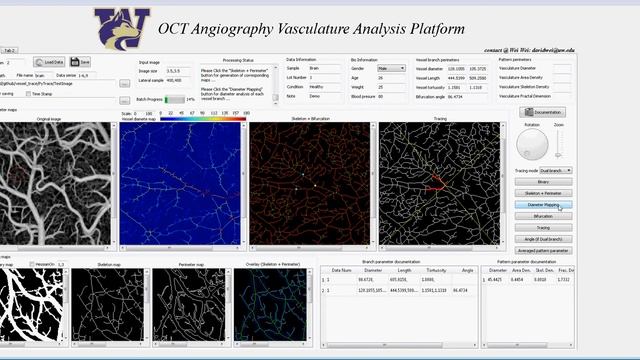
Task: Click the Processing Status vertical scrollbar
Action: 276,85
